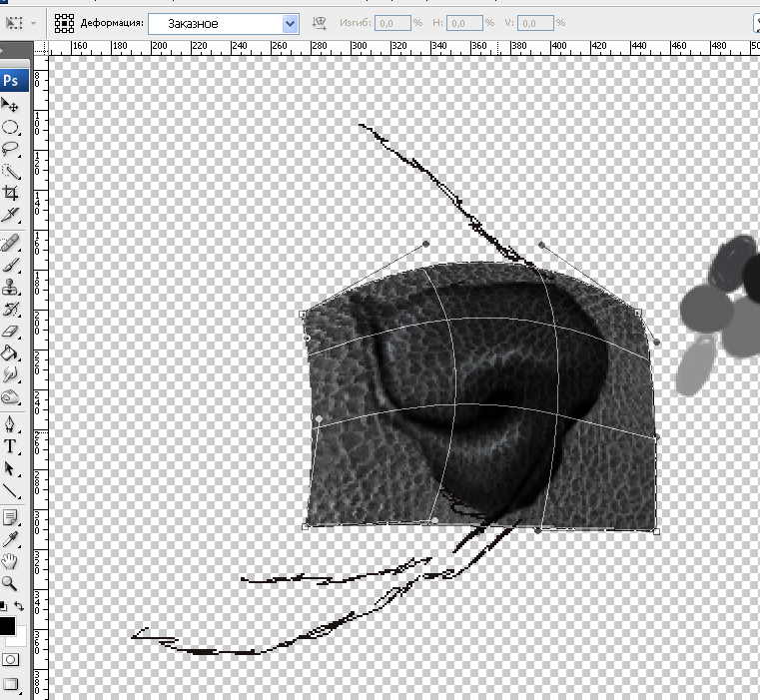
Task: Open the screen mode button
Action: click(10, 684)
